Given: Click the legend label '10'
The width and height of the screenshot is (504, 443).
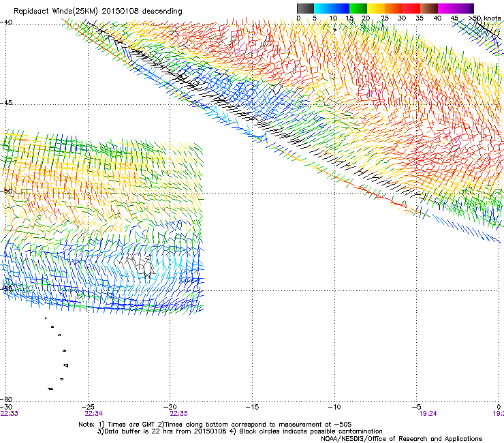Looking at the screenshot, I should click(x=333, y=18).
